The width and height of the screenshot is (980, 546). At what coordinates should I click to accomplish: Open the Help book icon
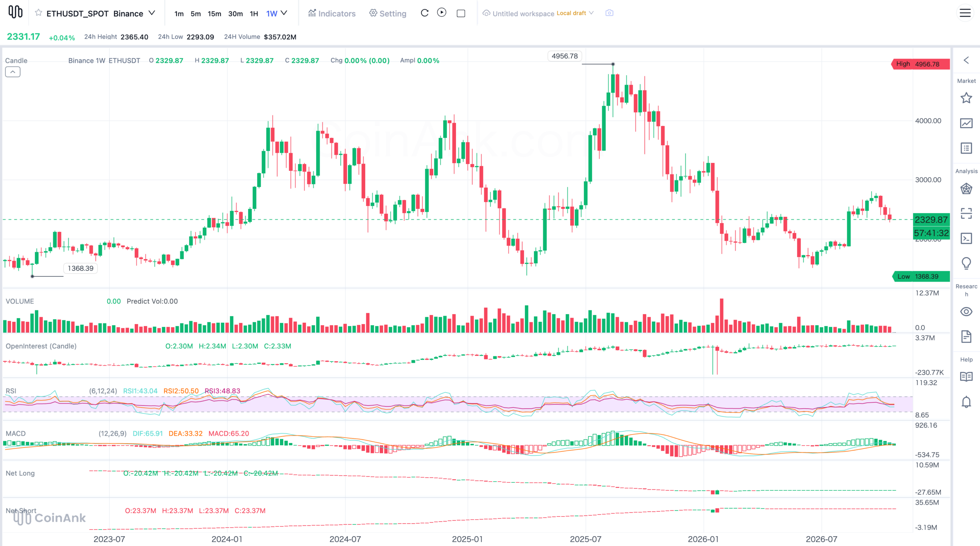point(966,377)
